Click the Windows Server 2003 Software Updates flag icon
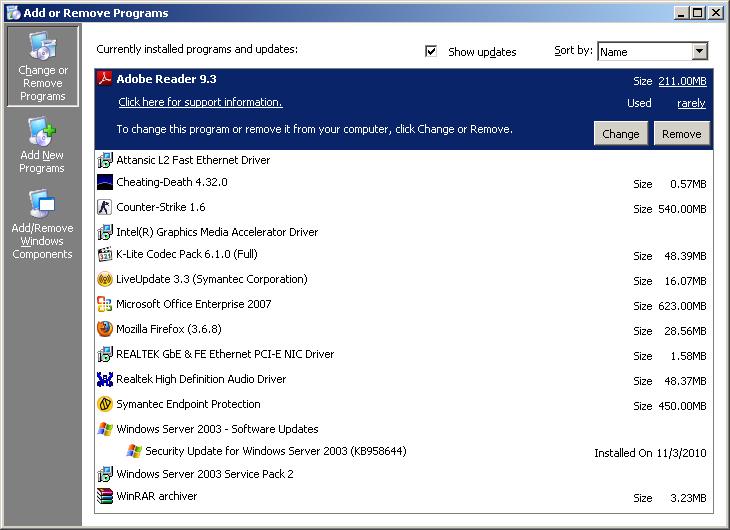Screen dimensions: 730x530 (x=105, y=429)
